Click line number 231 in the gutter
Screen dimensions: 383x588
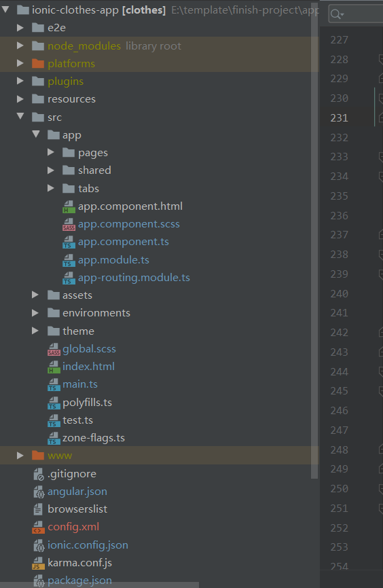pos(339,117)
